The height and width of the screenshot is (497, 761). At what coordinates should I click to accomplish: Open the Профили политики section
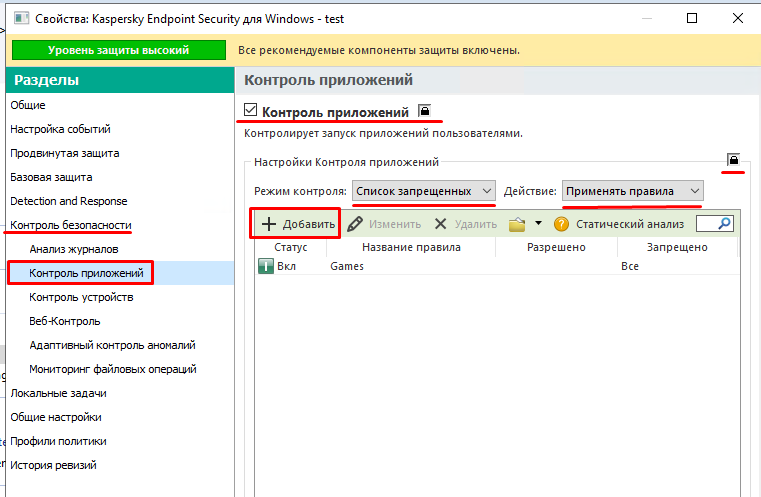(58, 441)
